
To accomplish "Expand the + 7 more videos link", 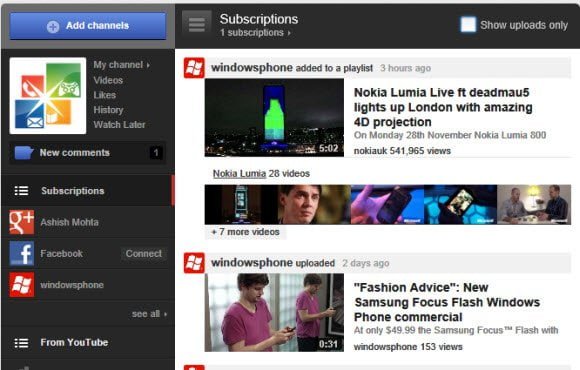I will coord(245,232).
